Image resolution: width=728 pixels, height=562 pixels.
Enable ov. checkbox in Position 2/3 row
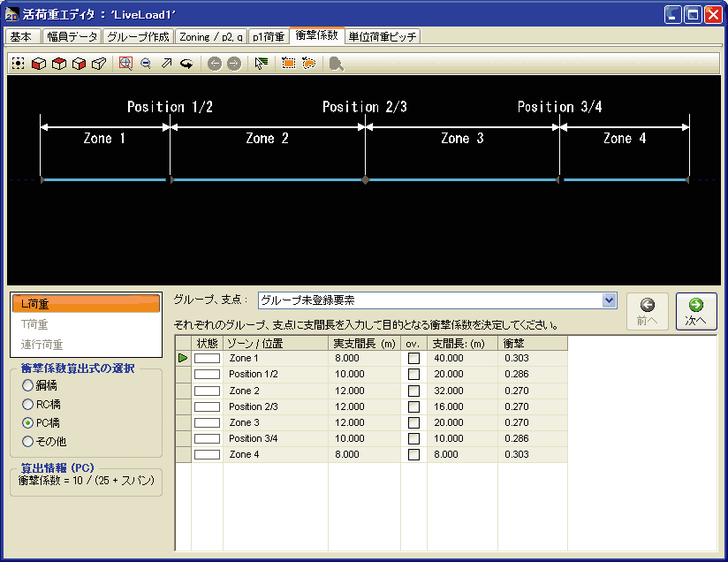pyautogui.click(x=413, y=406)
